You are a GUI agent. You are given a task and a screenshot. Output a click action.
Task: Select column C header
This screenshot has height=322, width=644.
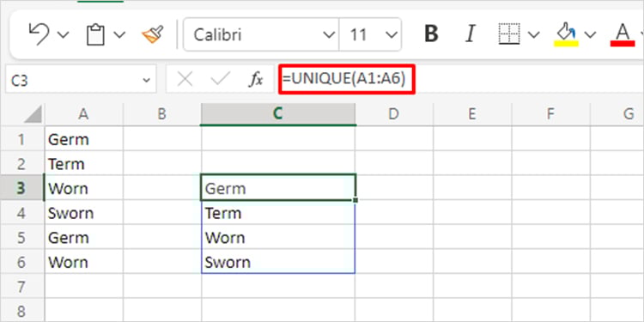(x=278, y=113)
